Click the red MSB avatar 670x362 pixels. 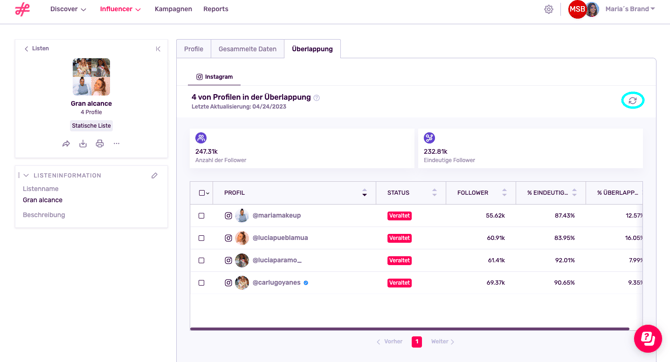pyautogui.click(x=577, y=9)
